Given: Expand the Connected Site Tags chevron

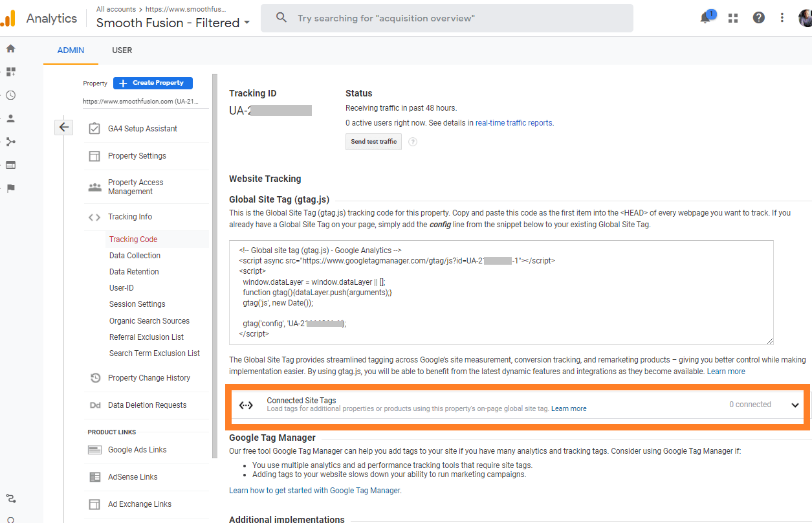Looking at the screenshot, I should click(x=795, y=405).
